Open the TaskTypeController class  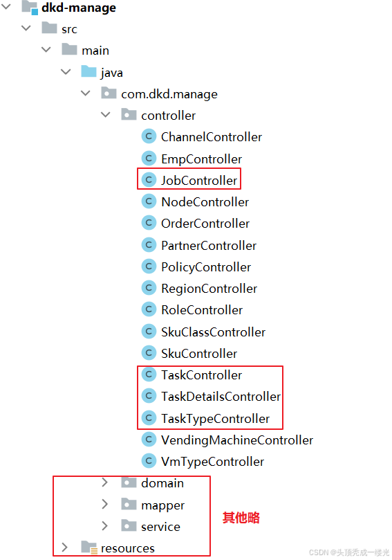coord(215,419)
